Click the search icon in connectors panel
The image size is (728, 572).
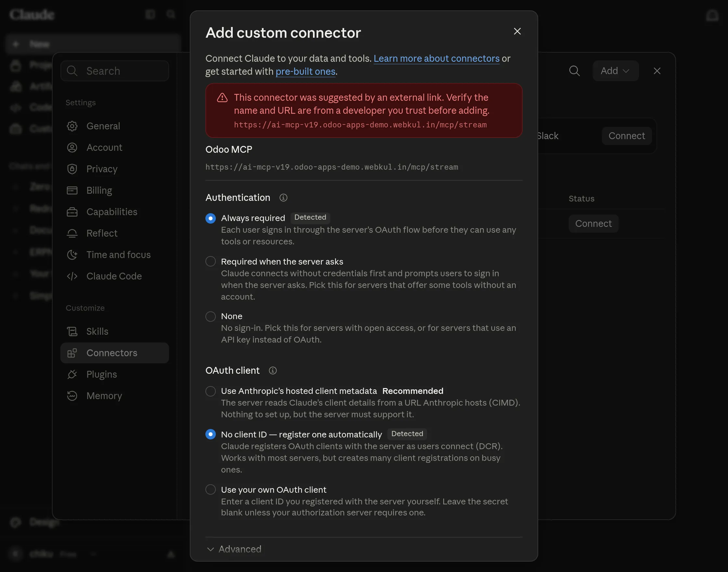pyautogui.click(x=574, y=71)
